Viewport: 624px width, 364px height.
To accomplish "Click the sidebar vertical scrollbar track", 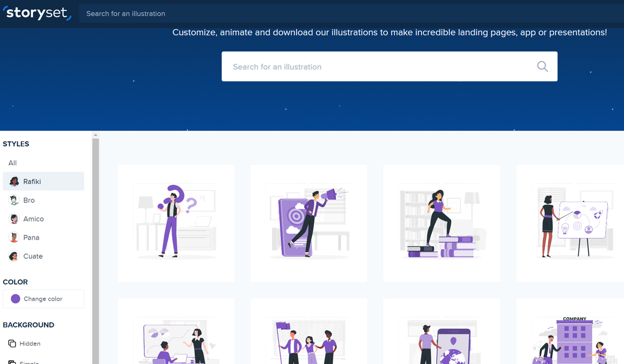I will 95,251.
